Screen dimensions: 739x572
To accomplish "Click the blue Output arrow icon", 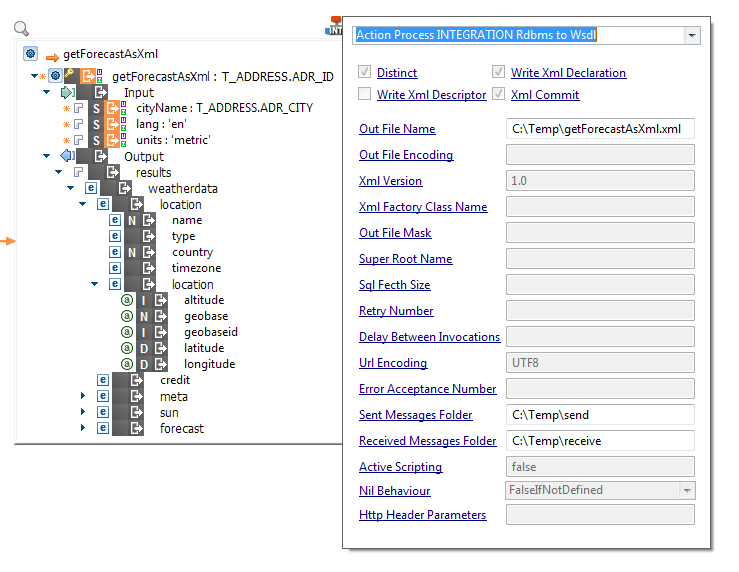I will 67,155.
